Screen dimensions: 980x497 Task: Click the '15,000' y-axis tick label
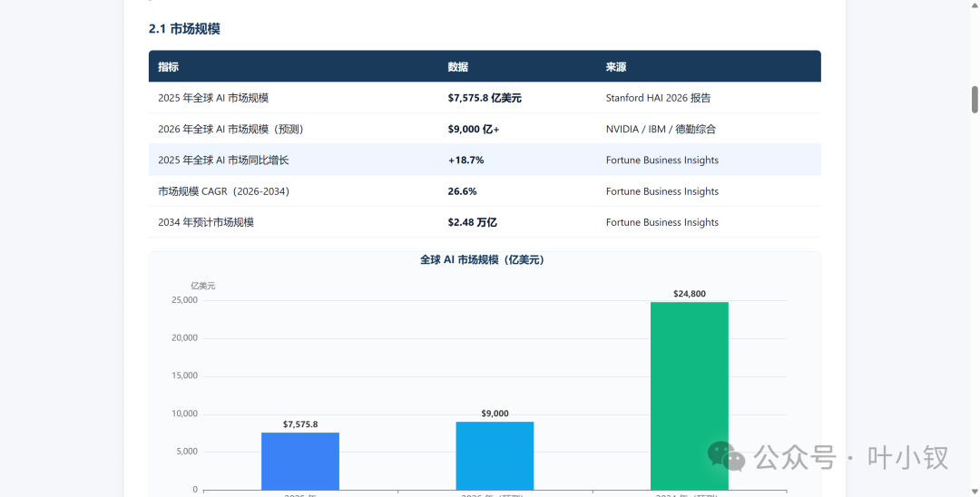tap(184, 375)
